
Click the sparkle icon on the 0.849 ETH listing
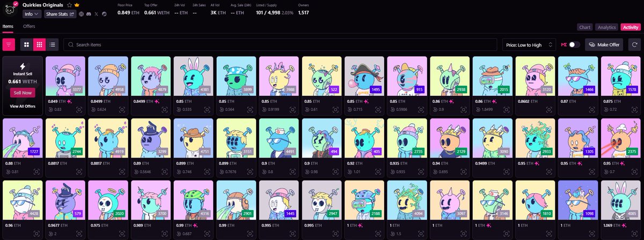click(x=69, y=101)
